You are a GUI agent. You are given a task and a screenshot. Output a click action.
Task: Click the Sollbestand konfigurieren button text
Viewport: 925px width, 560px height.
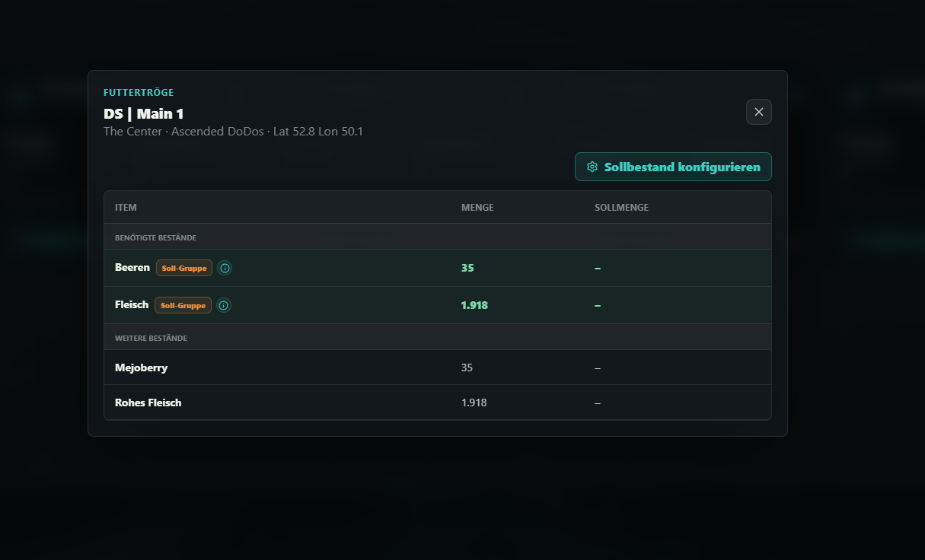(682, 167)
